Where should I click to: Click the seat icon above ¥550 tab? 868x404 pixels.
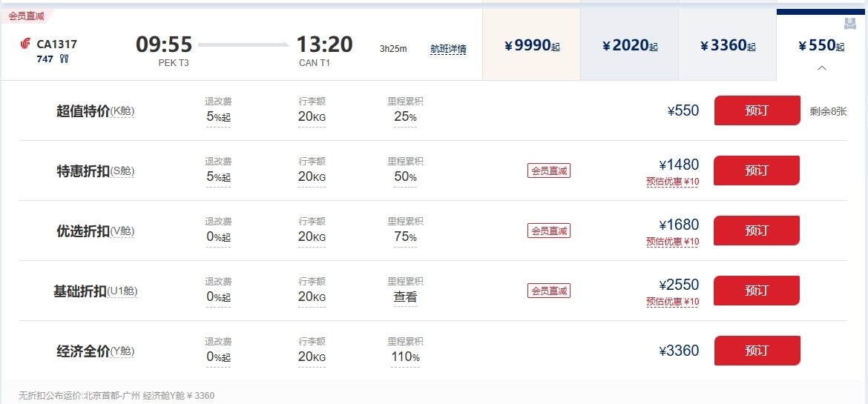click(849, 24)
